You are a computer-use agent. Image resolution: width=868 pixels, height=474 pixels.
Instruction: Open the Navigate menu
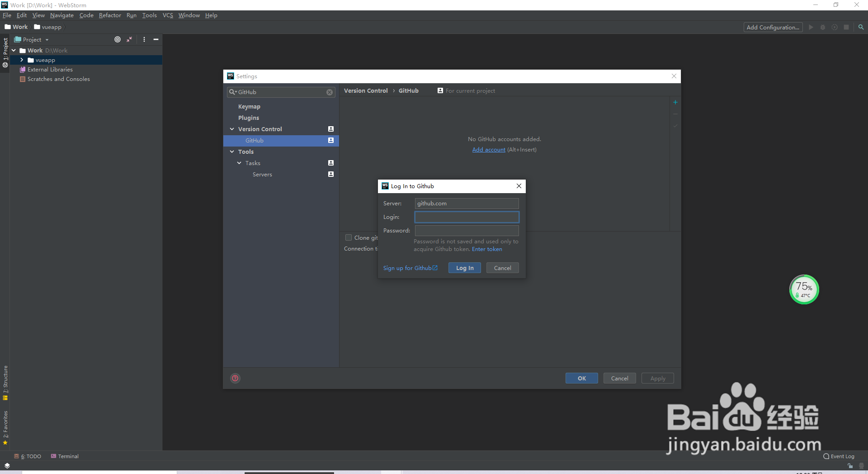coord(62,15)
